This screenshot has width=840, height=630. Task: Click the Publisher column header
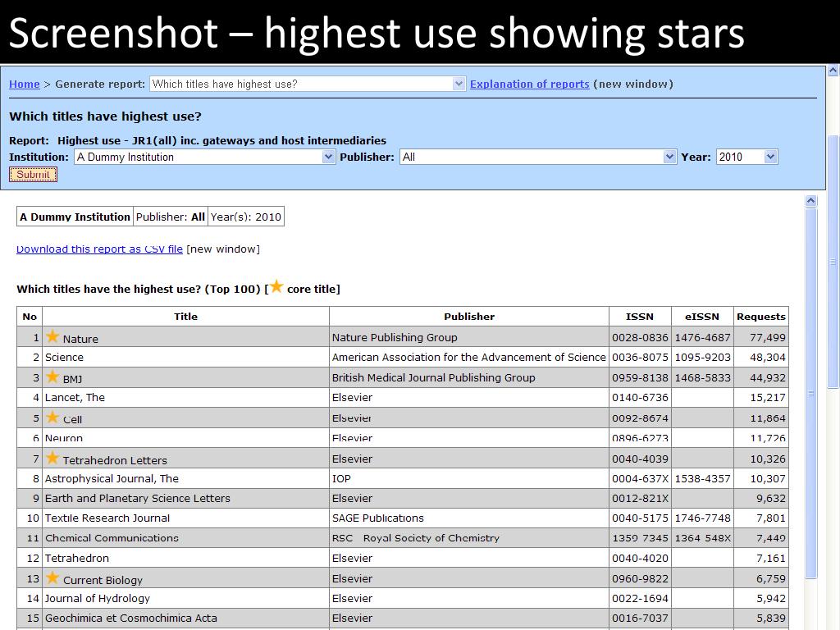tap(469, 317)
